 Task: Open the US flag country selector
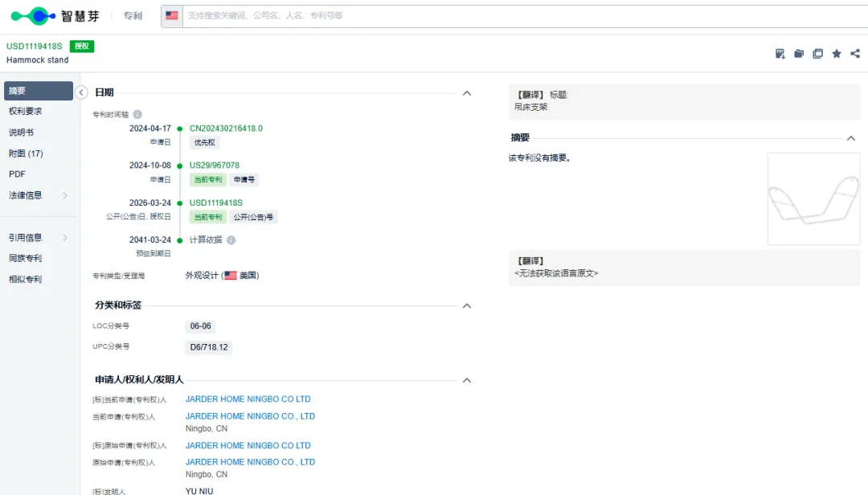pos(172,15)
